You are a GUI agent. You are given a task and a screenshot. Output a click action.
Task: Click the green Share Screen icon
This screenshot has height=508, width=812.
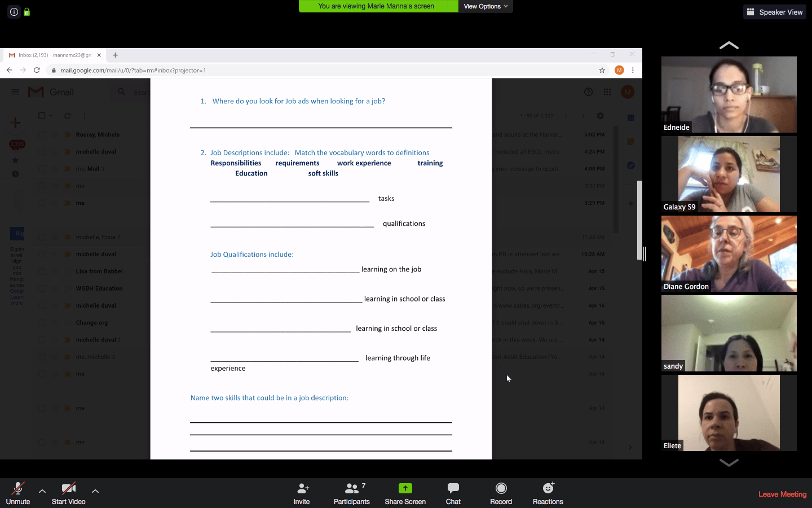(405, 489)
